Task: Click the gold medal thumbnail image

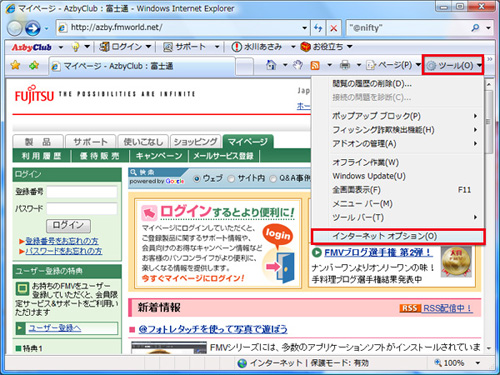Action: (x=456, y=262)
